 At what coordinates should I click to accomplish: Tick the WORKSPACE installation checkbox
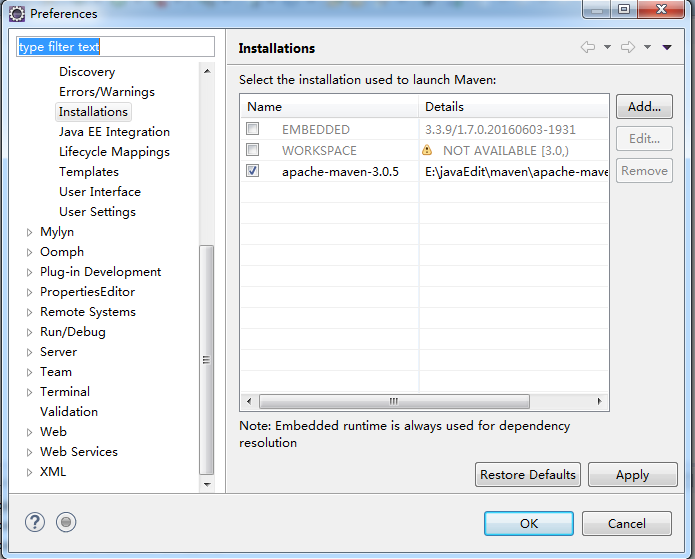(253, 150)
